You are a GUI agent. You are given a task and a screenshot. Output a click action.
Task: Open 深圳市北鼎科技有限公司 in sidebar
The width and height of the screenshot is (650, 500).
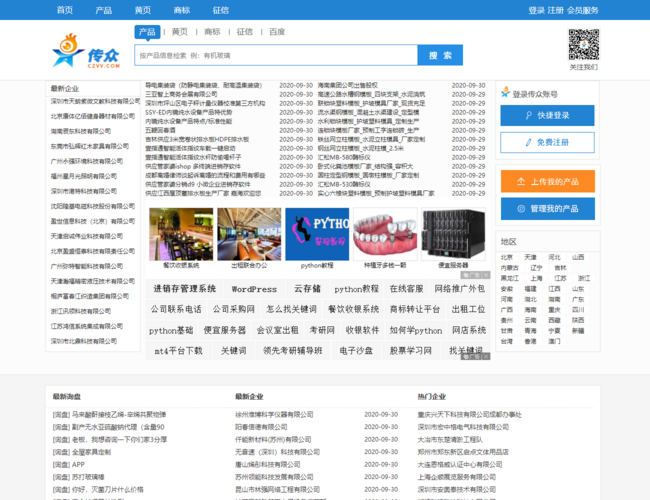pyautogui.click(x=84, y=341)
